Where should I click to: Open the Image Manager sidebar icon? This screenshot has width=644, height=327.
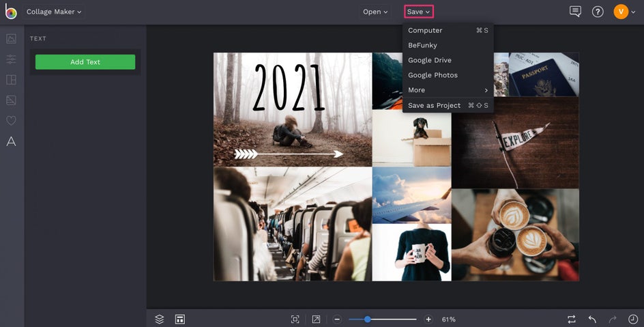pyautogui.click(x=11, y=39)
